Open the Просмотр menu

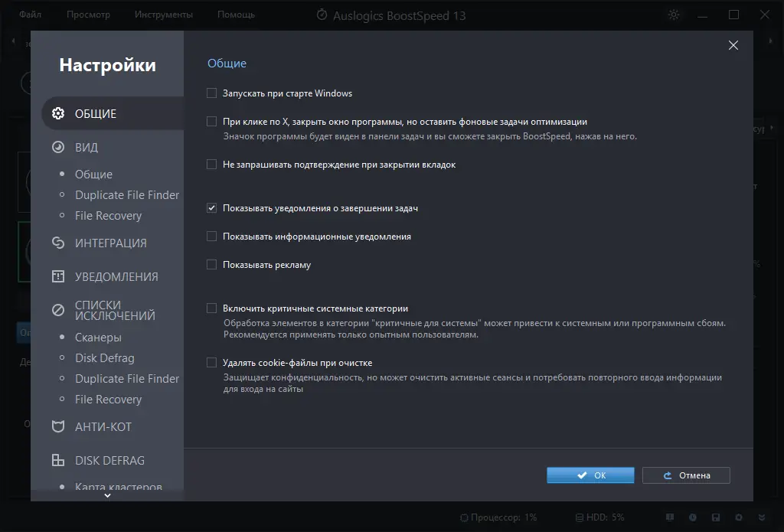point(88,15)
